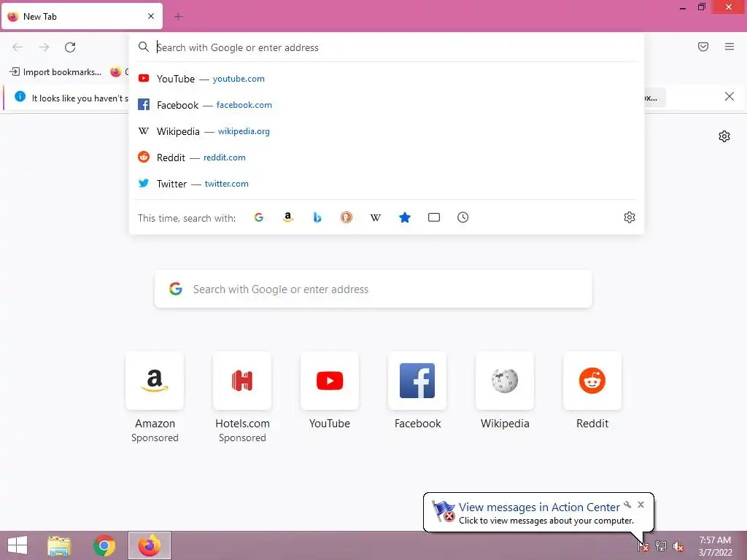The height and width of the screenshot is (560, 747).
Task: Open Action Center balloon wrench options
Action: click(627, 505)
